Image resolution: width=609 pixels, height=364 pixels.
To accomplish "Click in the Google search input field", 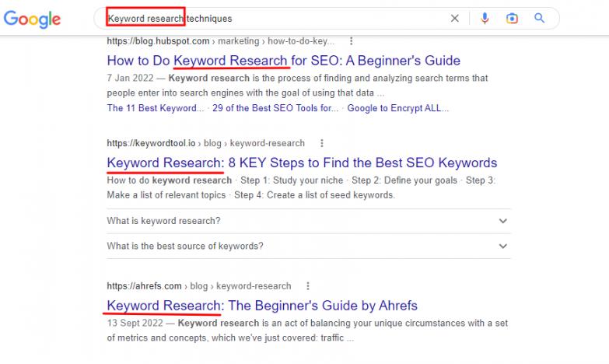I will (311, 18).
